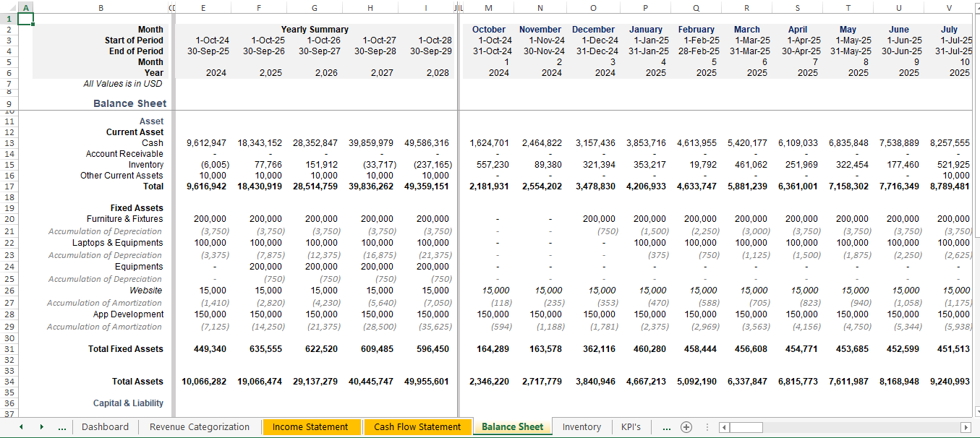Image resolution: width=980 pixels, height=438 pixels.
Task: Click cash value 9,612,947
Action: [x=208, y=143]
